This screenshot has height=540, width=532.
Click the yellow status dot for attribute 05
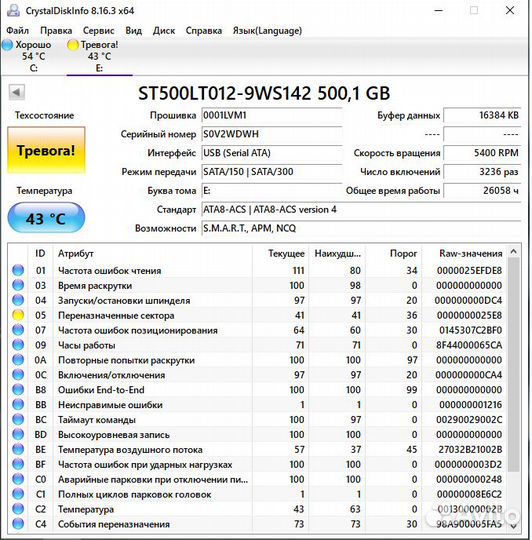18,315
